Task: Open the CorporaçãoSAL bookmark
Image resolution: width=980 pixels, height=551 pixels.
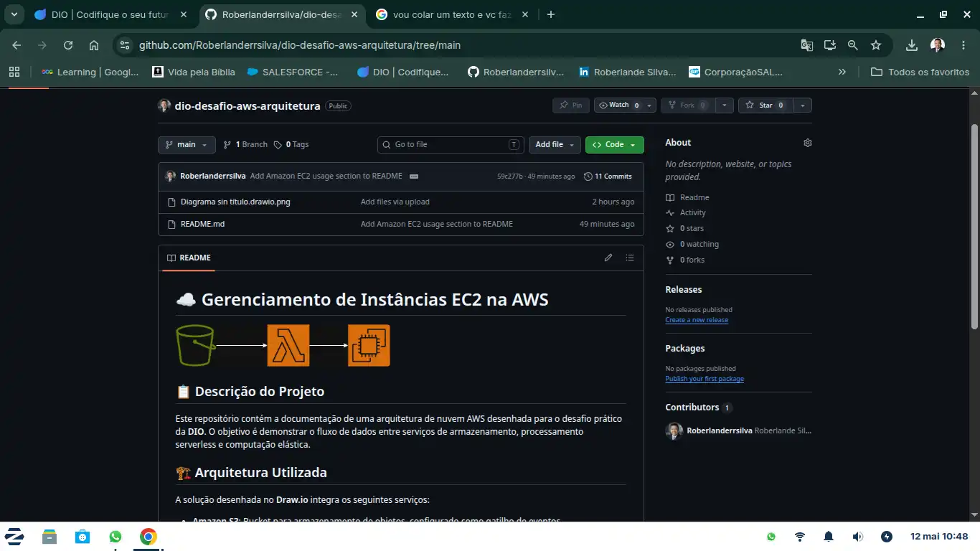Action: pos(735,72)
